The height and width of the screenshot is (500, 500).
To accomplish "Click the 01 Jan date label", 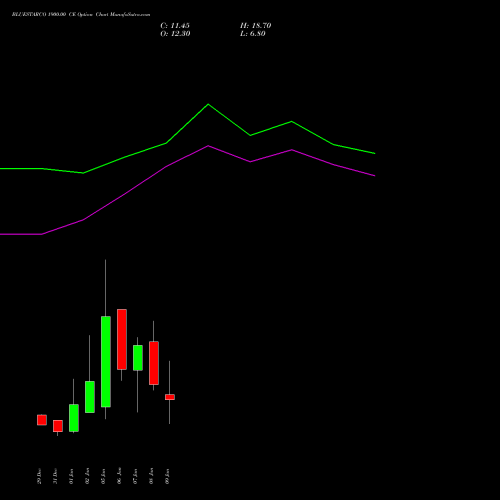I will click(71, 476).
